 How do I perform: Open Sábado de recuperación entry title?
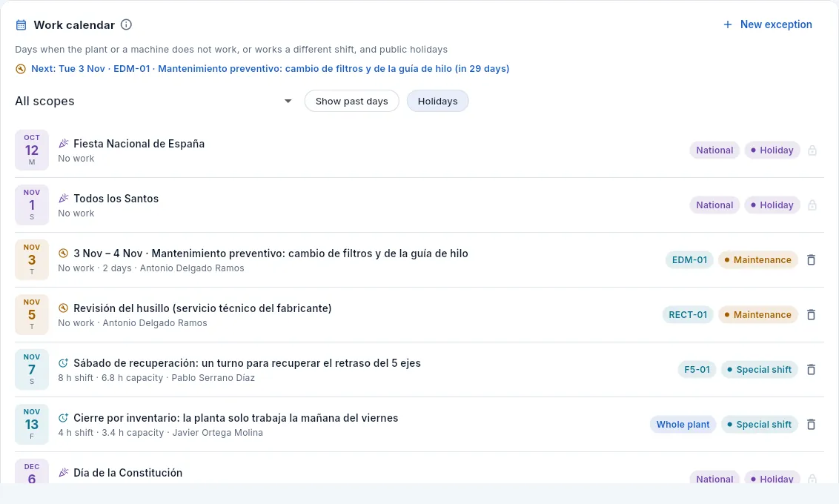click(248, 363)
